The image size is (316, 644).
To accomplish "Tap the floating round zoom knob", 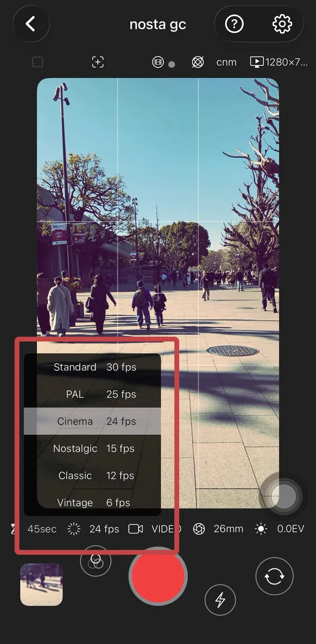I will [283, 497].
